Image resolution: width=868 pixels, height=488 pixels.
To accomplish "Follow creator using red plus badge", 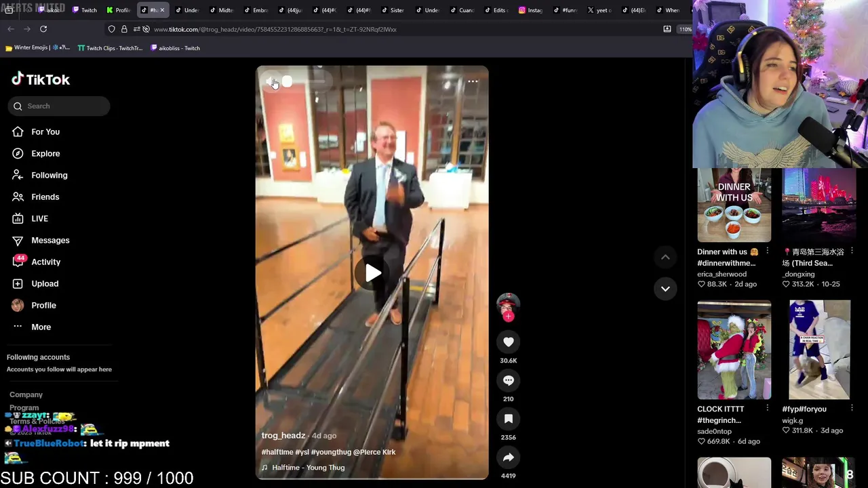I will (x=508, y=316).
